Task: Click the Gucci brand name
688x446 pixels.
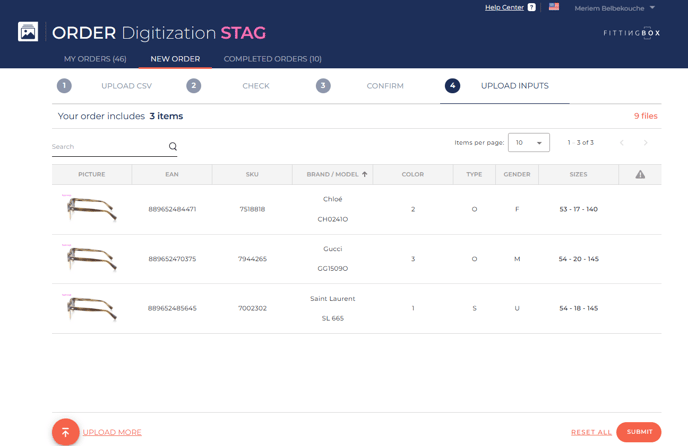Action: (333, 249)
